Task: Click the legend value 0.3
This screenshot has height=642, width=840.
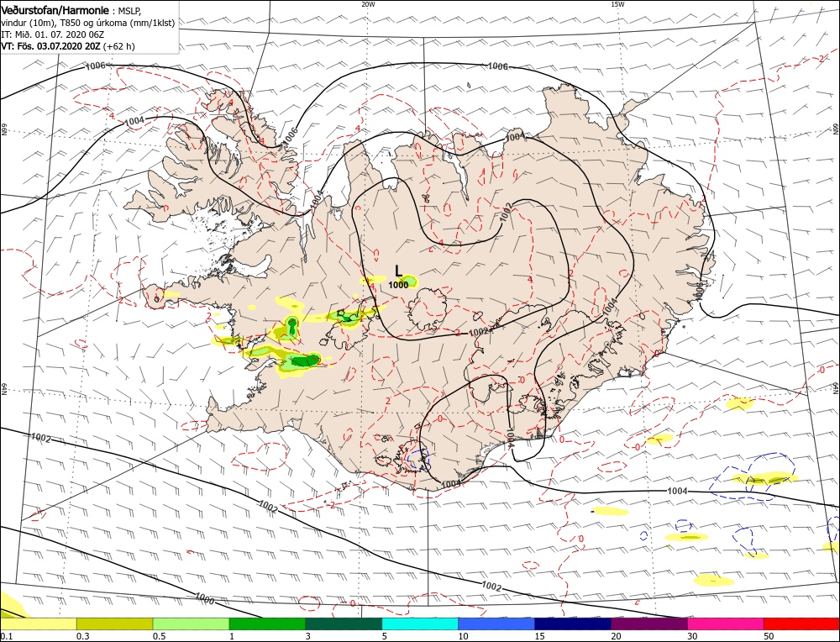Action: point(82,636)
